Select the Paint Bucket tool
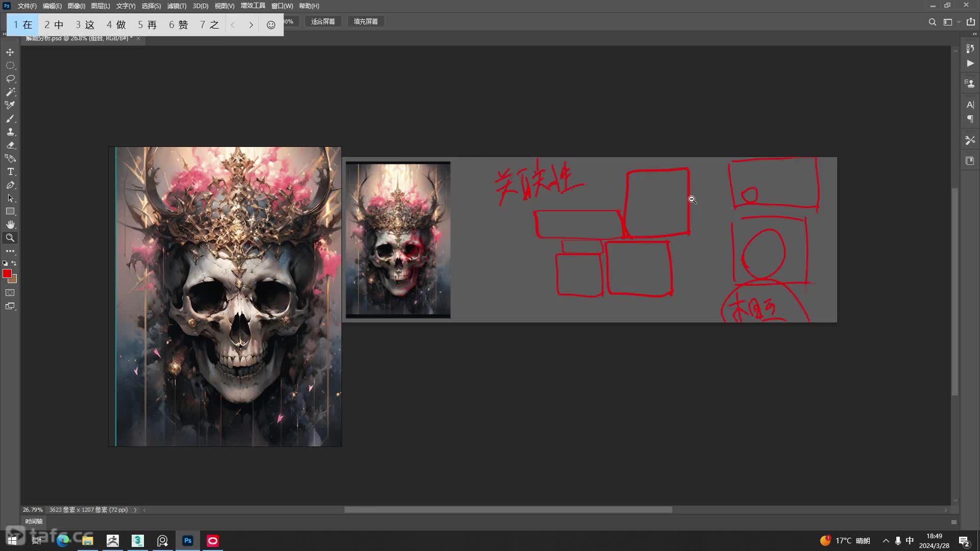 click(x=10, y=158)
